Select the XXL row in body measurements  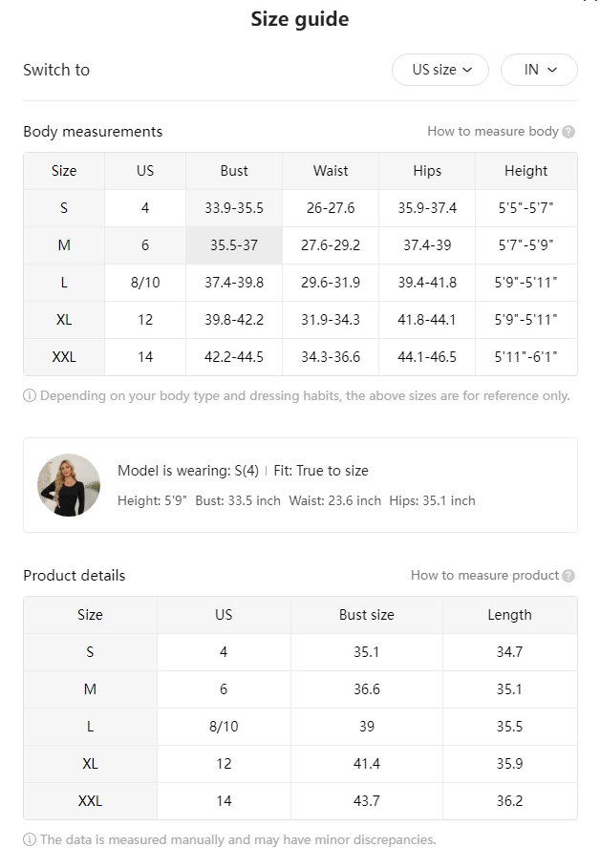click(x=300, y=357)
